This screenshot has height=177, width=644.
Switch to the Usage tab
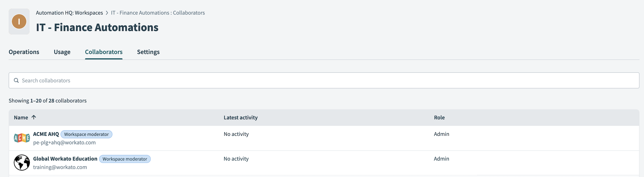click(62, 52)
